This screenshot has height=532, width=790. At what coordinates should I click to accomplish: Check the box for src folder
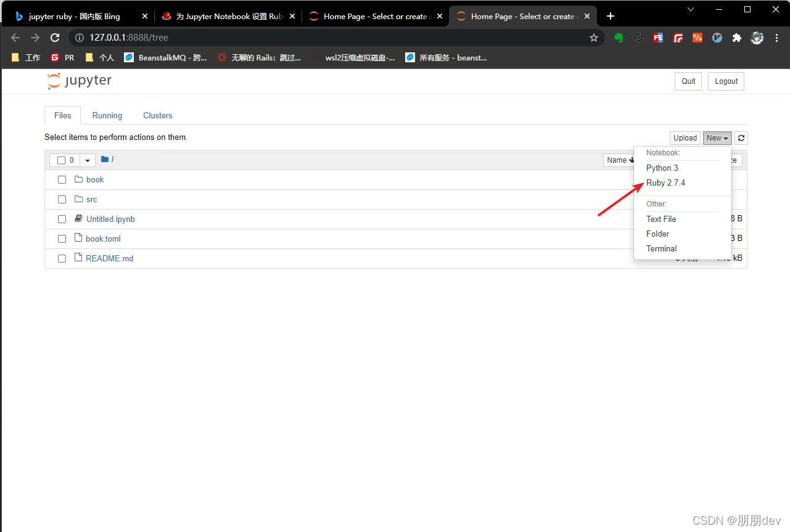tap(62, 200)
